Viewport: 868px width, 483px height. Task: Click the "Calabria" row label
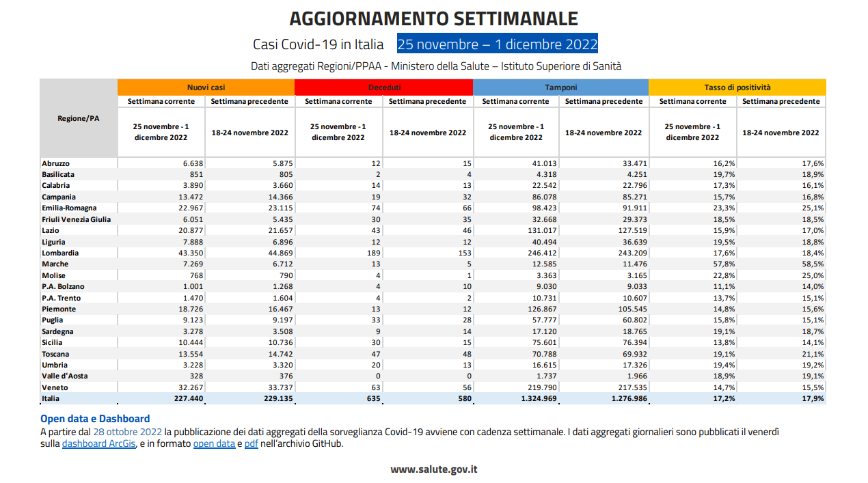[56, 185]
